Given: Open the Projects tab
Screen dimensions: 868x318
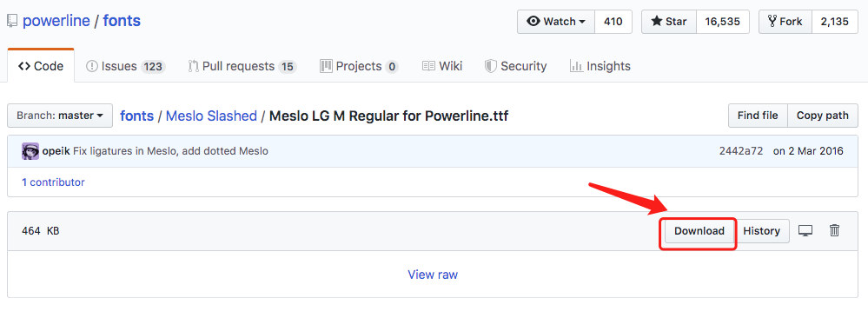Looking at the screenshot, I should click(x=359, y=67).
